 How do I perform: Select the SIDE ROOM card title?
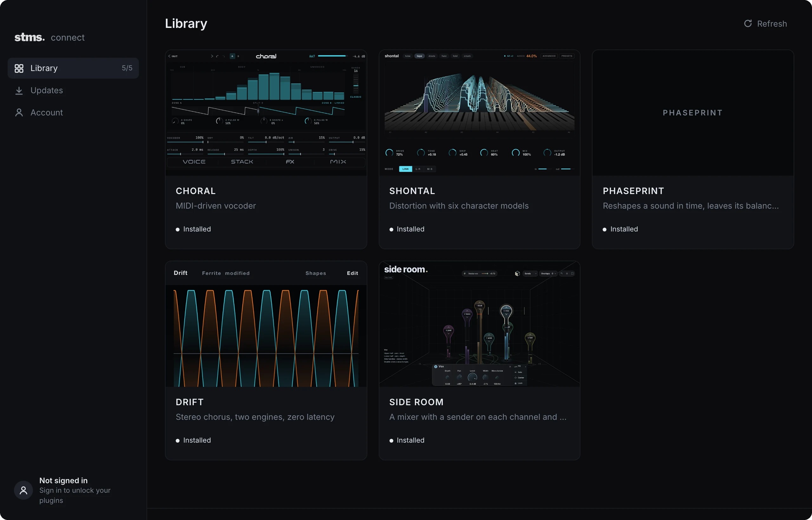coord(416,402)
